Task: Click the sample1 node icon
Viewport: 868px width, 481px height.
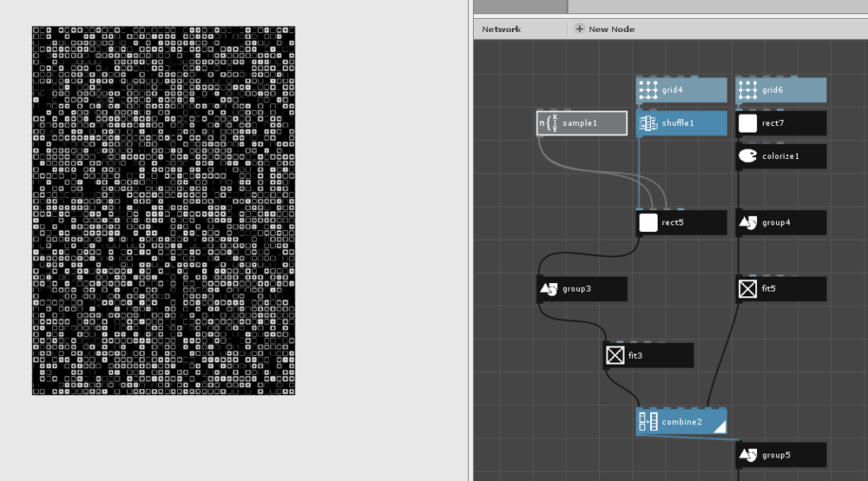Action: pyautogui.click(x=549, y=123)
